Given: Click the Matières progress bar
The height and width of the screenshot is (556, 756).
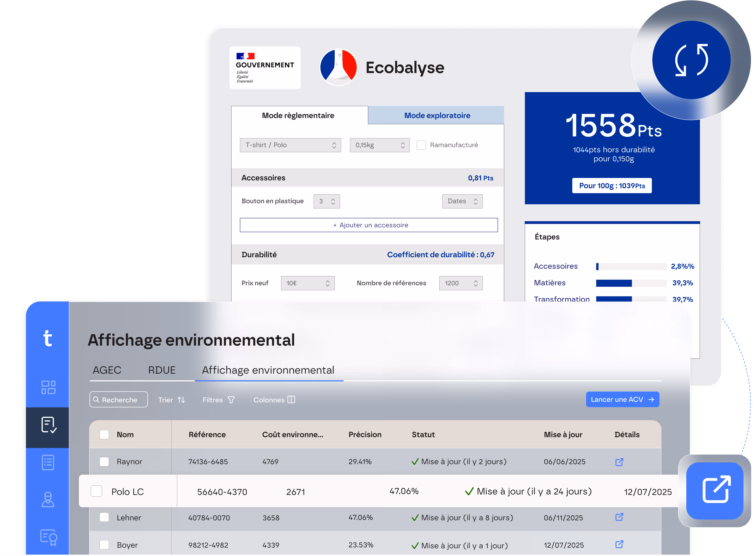Looking at the screenshot, I should tap(631, 283).
